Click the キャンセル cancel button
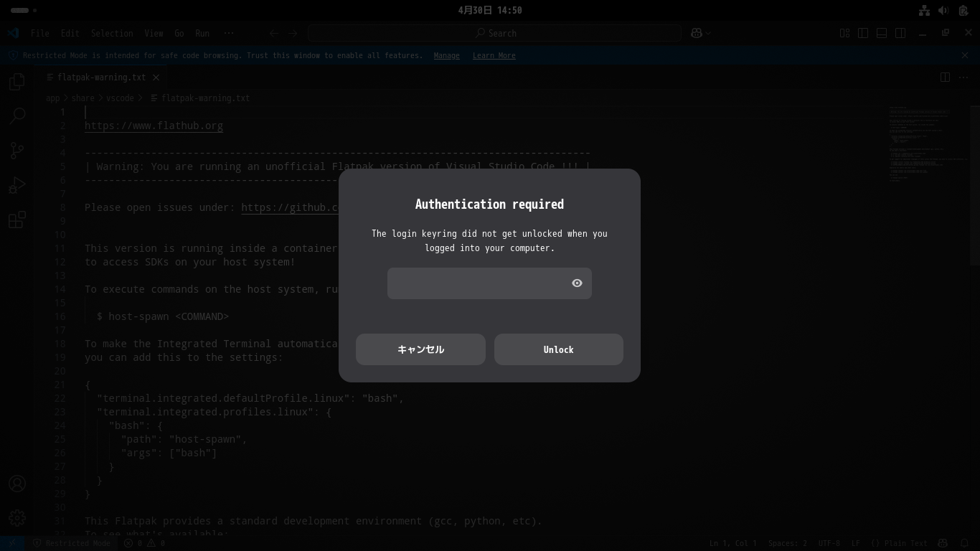The height and width of the screenshot is (551, 980). pyautogui.click(x=420, y=349)
